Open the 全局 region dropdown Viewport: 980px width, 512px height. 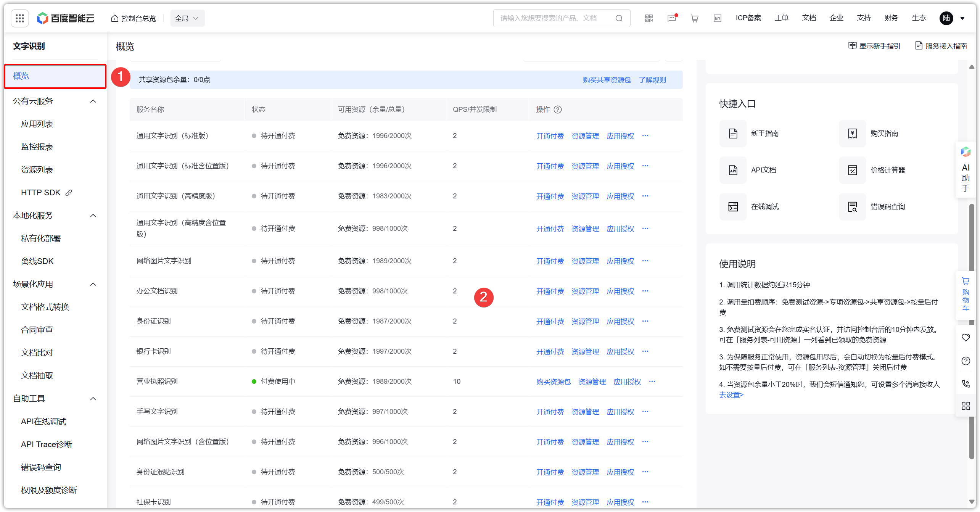coord(187,18)
